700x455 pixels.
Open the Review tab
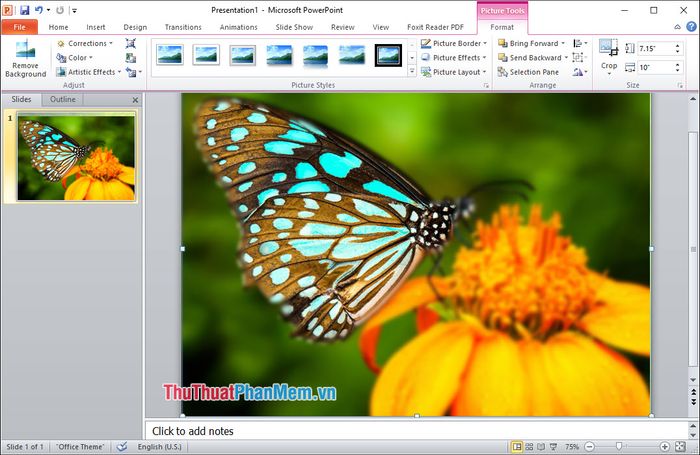pyautogui.click(x=342, y=27)
